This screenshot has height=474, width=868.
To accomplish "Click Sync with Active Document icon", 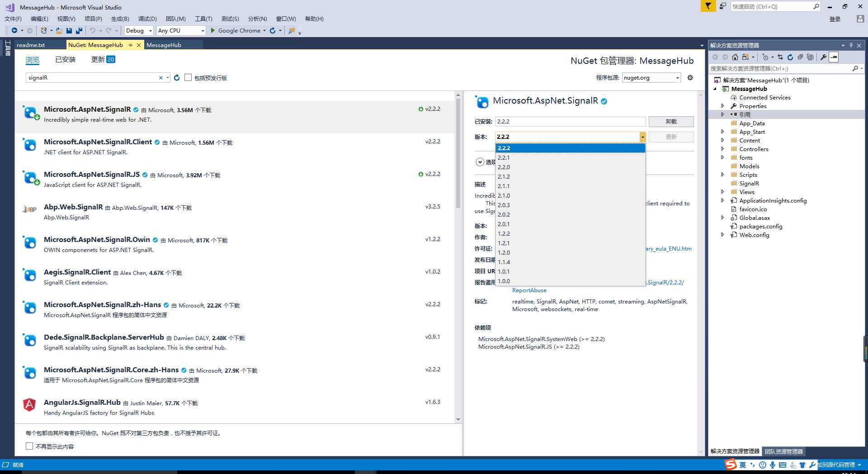I will (780, 57).
